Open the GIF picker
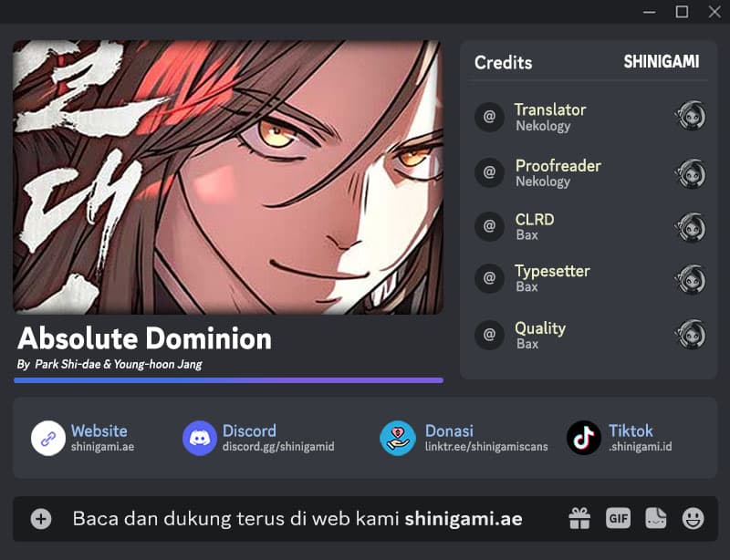Viewport: 730px width, 560px height. pos(619,519)
